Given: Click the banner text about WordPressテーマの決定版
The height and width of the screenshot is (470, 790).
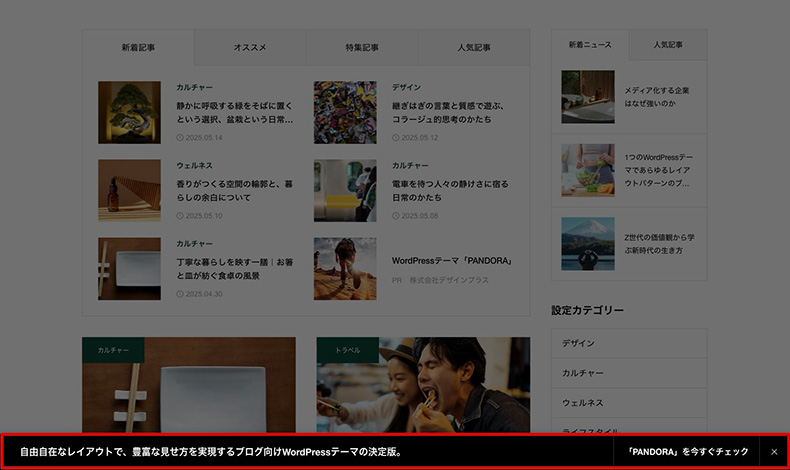Looking at the screenshot, I should point(211,452).
